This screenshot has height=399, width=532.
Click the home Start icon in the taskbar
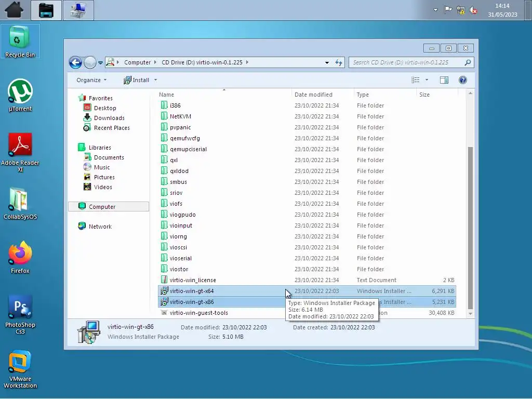coord(14,10)
